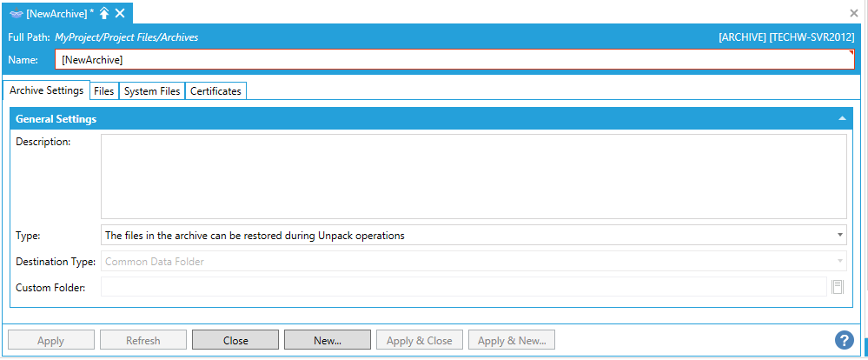The height and width of the screenshot is (360, 868).
Task: Collapse the General Settings section
Action: [841, 118]
